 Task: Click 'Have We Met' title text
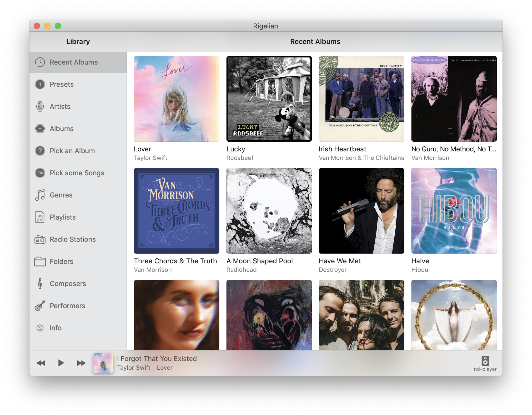pos(340,261)
